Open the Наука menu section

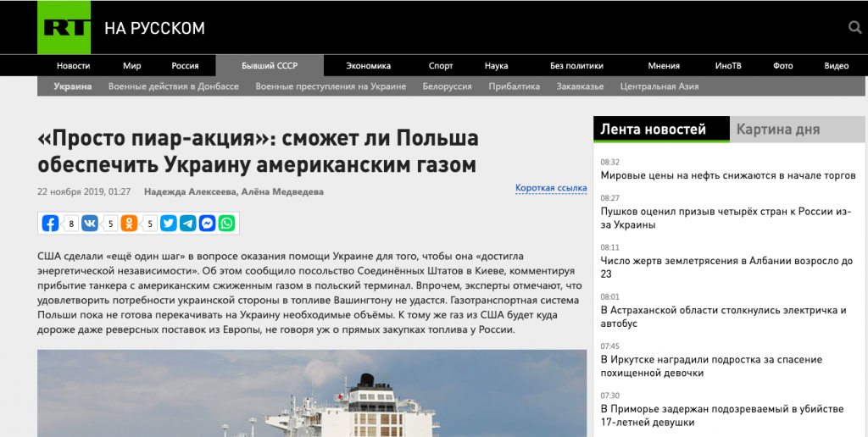click(x=496, y=66)
